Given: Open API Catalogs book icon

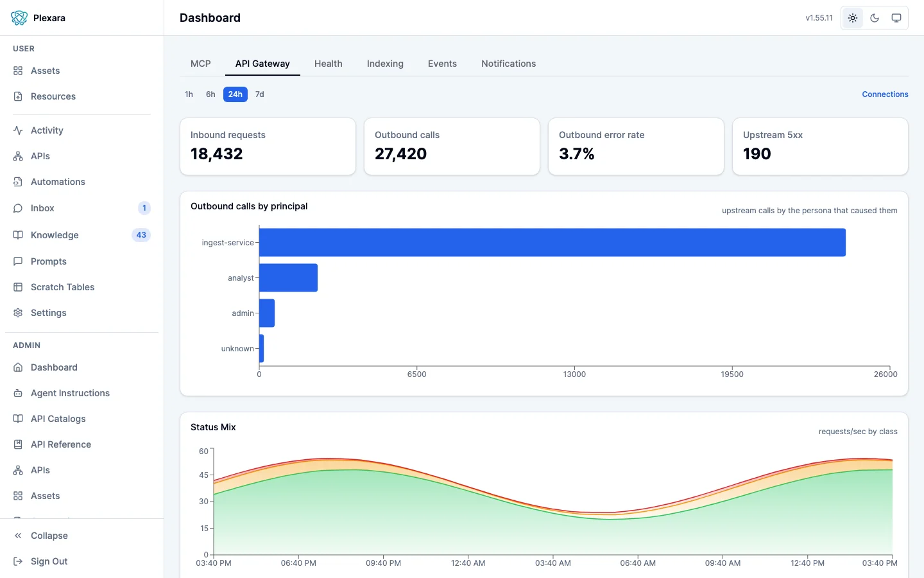Looking at the screenshot, I should click(x=18, y=419).
